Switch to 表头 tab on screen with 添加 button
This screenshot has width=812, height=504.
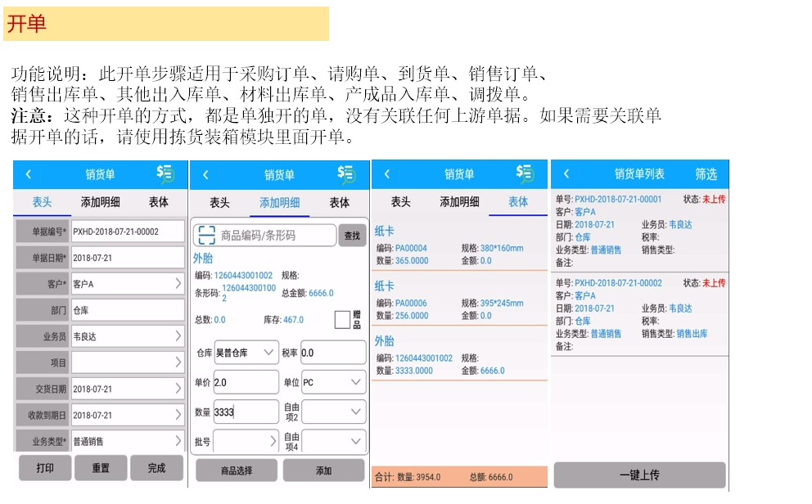point(219,203)
